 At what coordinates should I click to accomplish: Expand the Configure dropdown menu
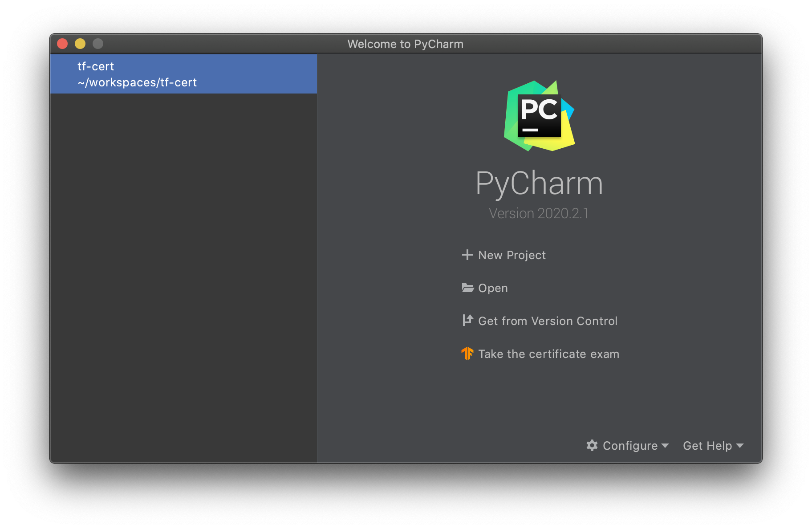coord(627,446)
